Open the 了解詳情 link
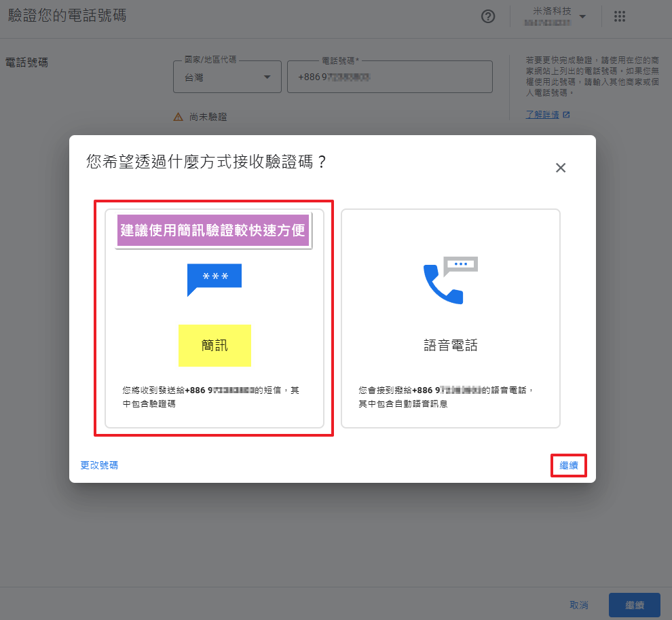The width and height of the screenshot is (672, 620). [542, 115]
